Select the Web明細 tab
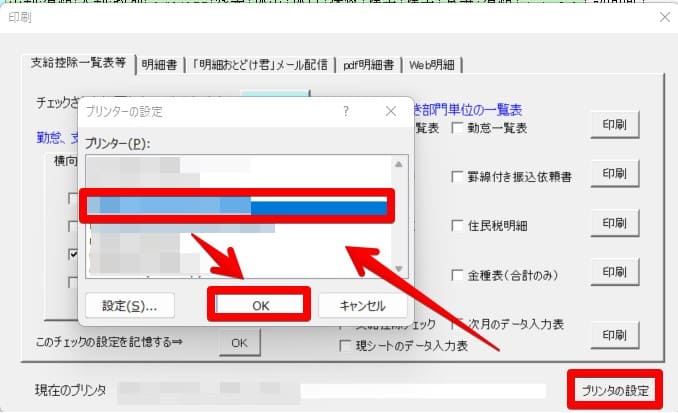This screenshot has height=413, width=678. pyautogui.click(x=434, y=65)
